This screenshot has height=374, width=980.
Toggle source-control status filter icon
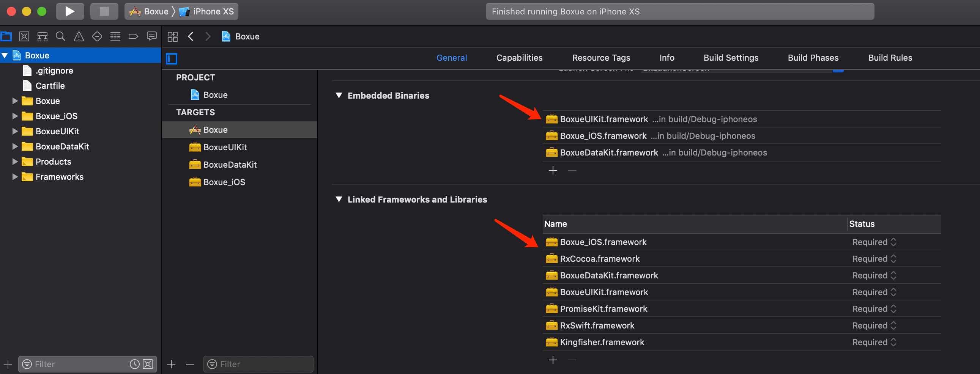(x=148, y=364)
